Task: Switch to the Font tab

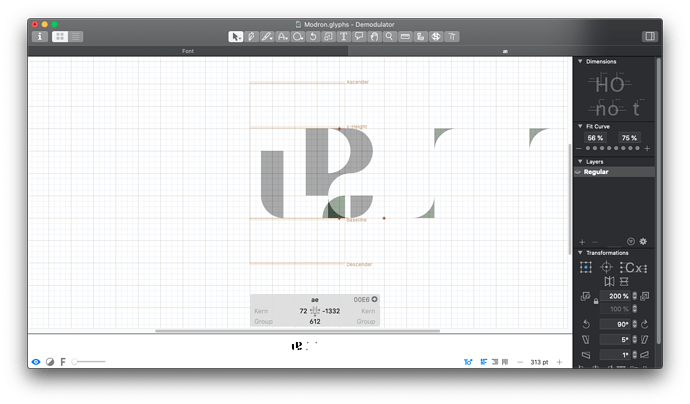Action: pyautogui.click(x=188, y=51)
